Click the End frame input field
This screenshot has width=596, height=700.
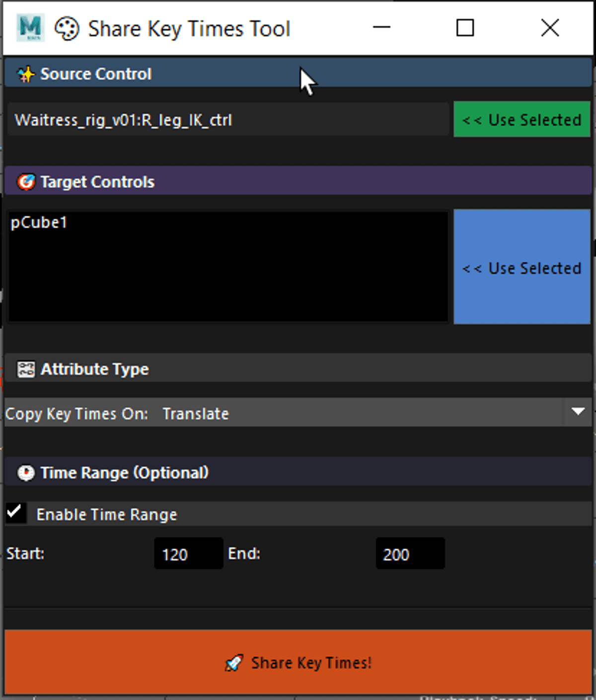click(x=410, y=554)
